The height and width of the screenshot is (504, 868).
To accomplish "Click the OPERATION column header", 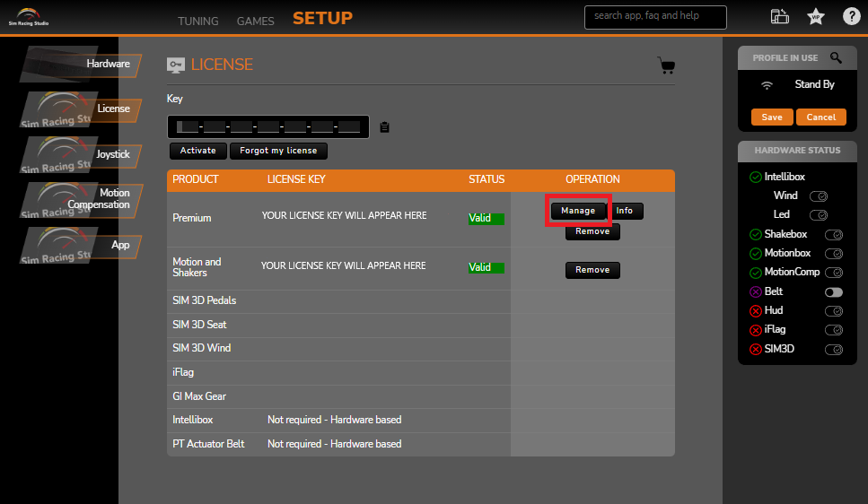I will (x=592, y=179).
